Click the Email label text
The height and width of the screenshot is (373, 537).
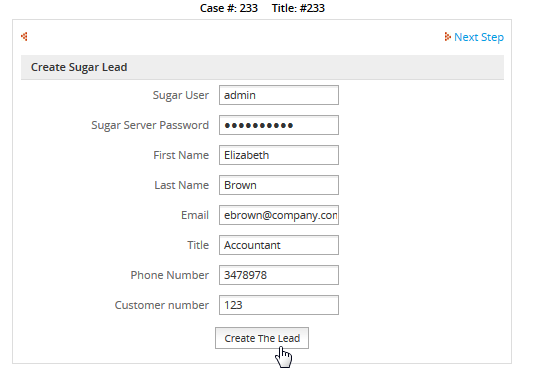[x=195, y=215]
